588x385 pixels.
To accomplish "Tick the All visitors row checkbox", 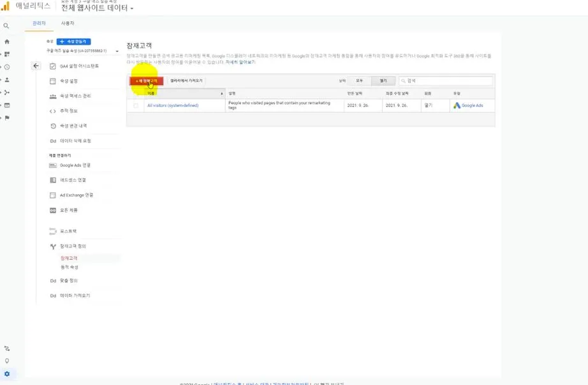I will pos(136,105).
